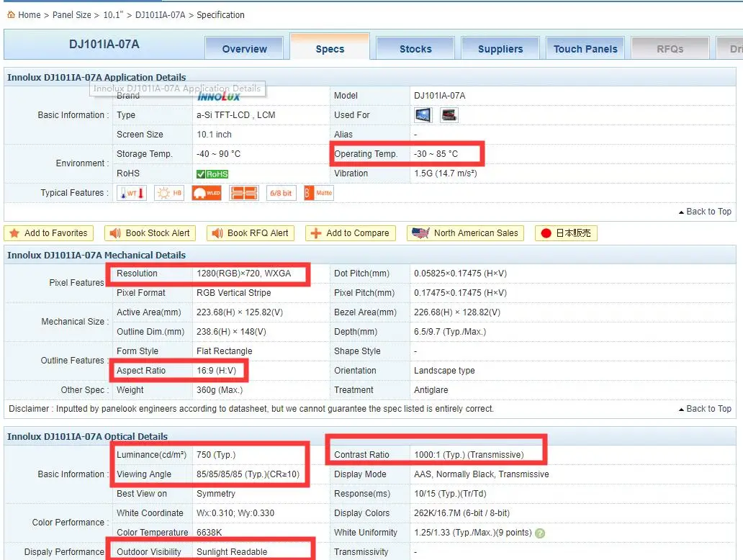The width and height of the screenshot is (743, 560).
Task: Click the luminance value 750 (Typ.)
Action: pyautogui.click(x=215, y=455)
